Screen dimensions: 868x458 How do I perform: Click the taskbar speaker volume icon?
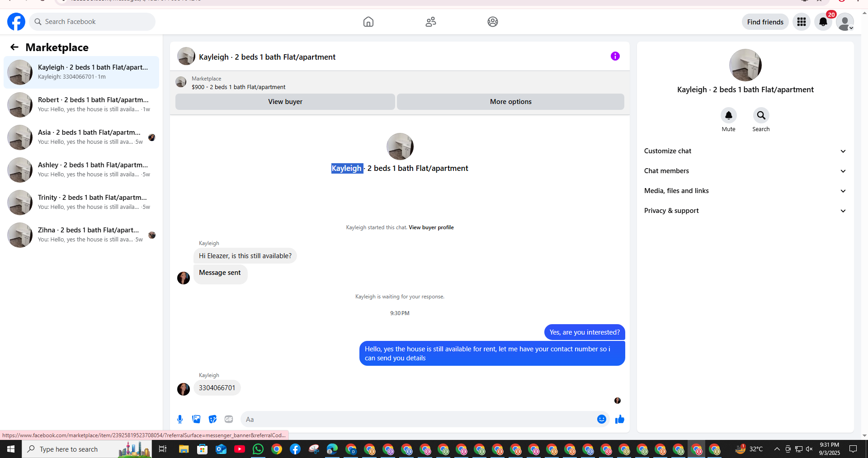(809, 449)
